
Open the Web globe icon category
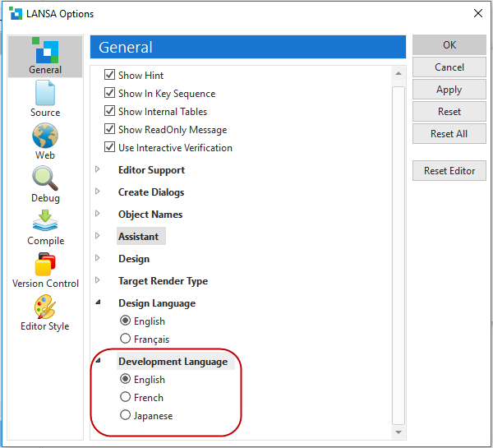(x=45, y=136)
